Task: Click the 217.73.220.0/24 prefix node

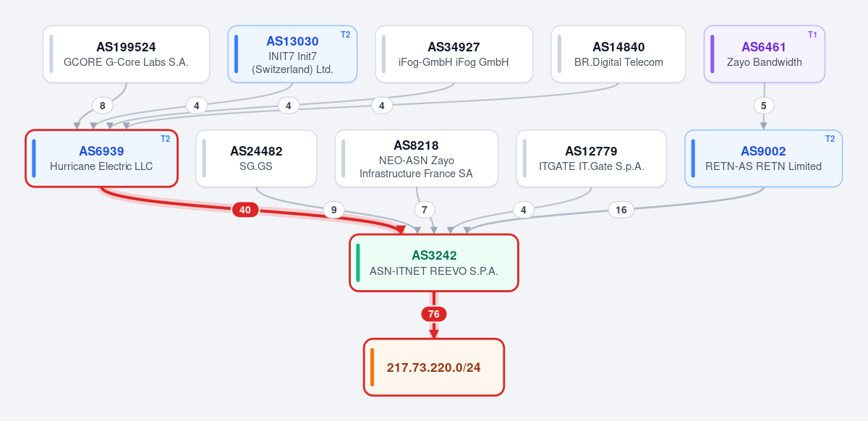Action: coord(434,367)
